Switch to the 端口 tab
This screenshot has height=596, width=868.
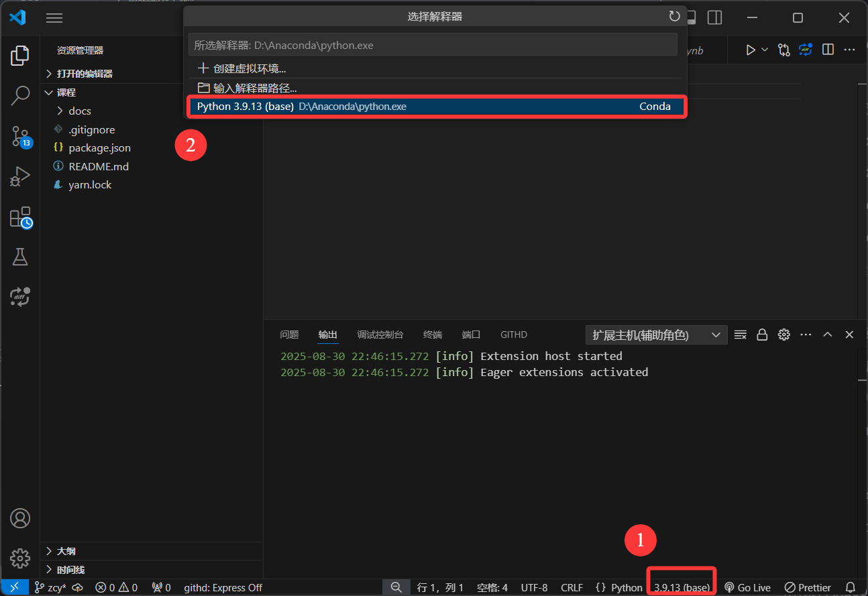(x=472, y=335)
